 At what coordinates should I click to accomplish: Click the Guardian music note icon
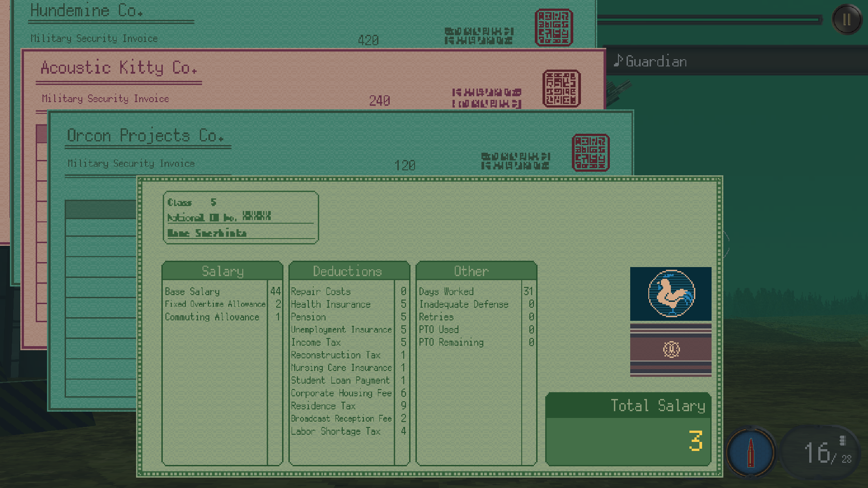coord(618,61)
